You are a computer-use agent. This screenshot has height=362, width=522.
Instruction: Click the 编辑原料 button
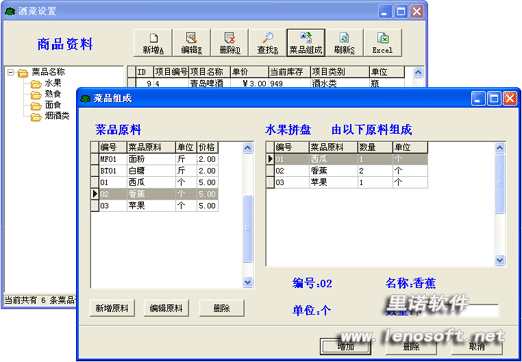(x=166, y=308)
